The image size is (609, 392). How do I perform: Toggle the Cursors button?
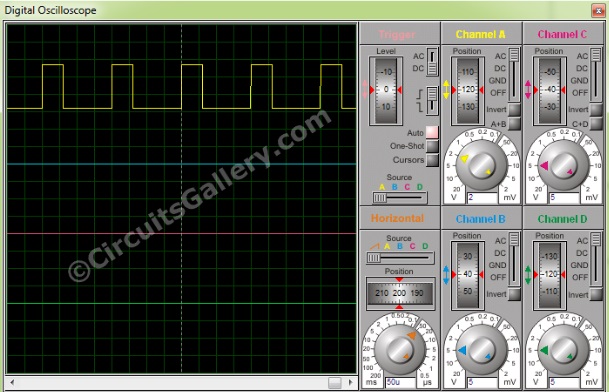pos(432,160)
